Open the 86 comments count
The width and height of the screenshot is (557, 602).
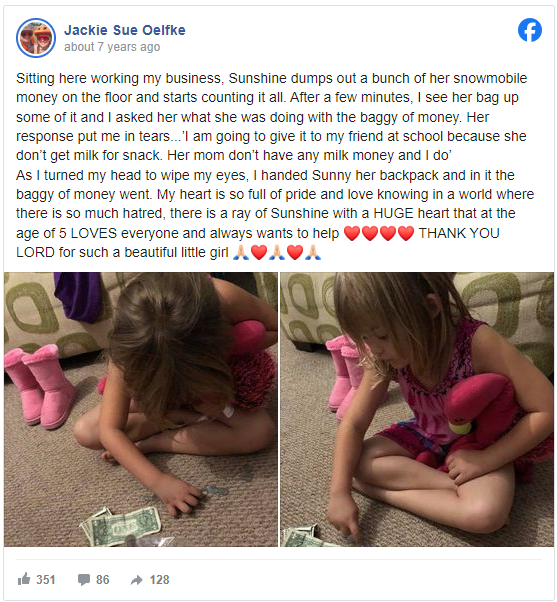click(102, 579)
